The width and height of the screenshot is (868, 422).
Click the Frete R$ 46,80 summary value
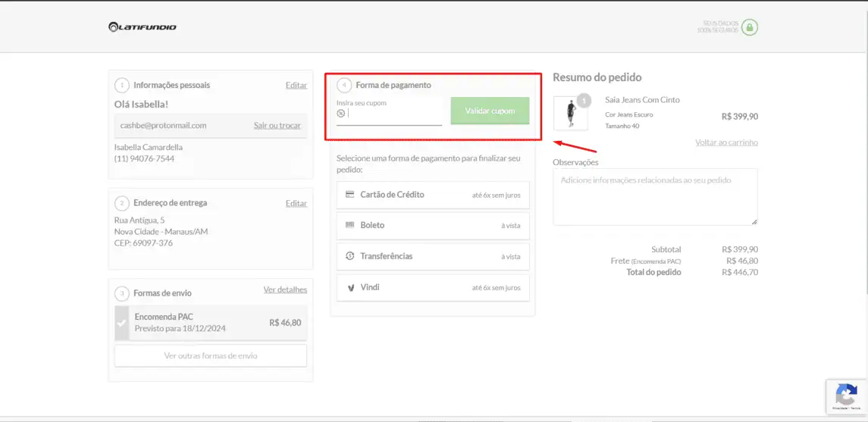pyautogui.click(x=742, y=261)
